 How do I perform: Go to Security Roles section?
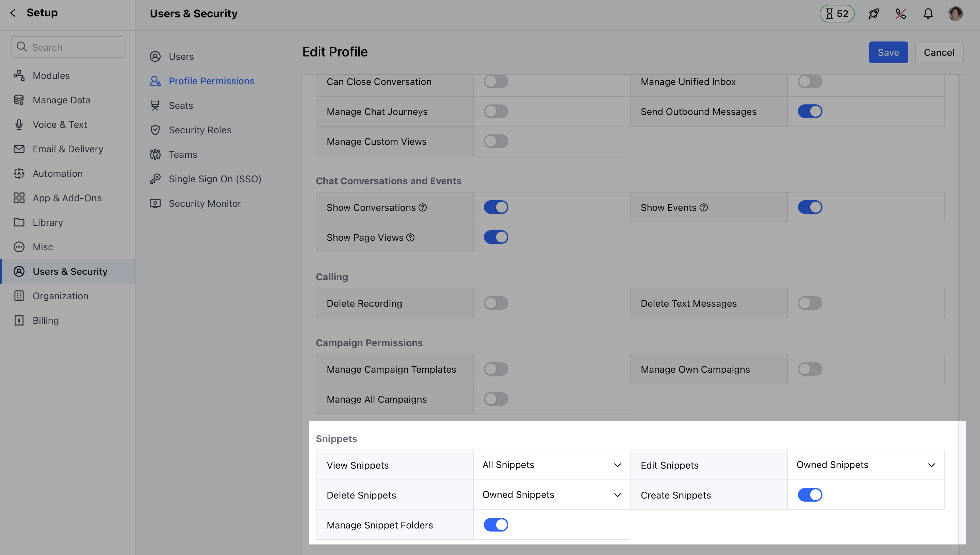pyautogui.click(x=200, y=130)
